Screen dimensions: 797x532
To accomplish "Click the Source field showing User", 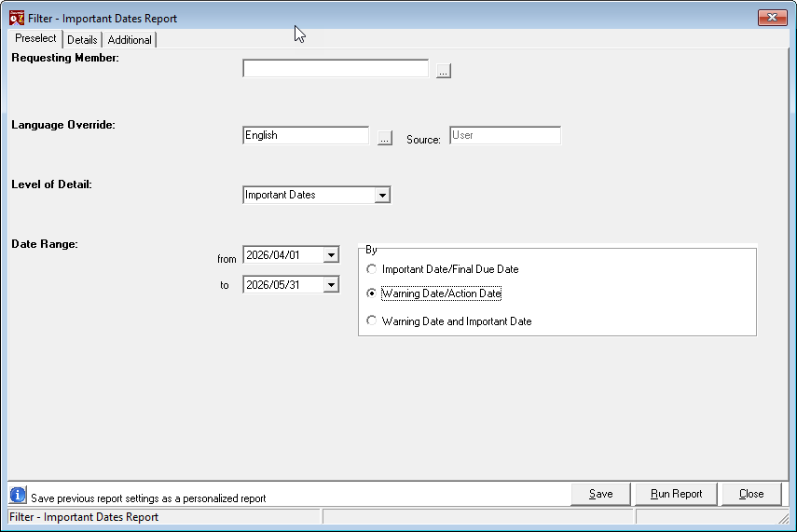I will [504, 135].
